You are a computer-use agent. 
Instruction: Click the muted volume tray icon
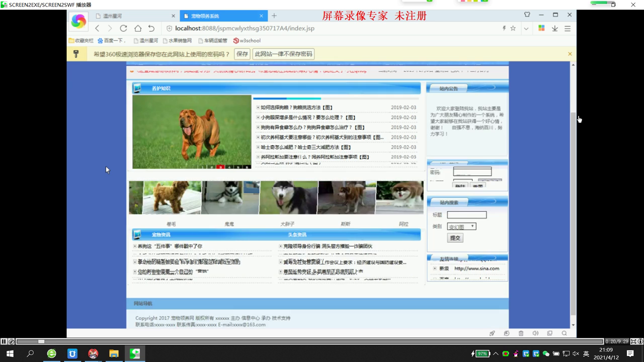click(576, 354)
